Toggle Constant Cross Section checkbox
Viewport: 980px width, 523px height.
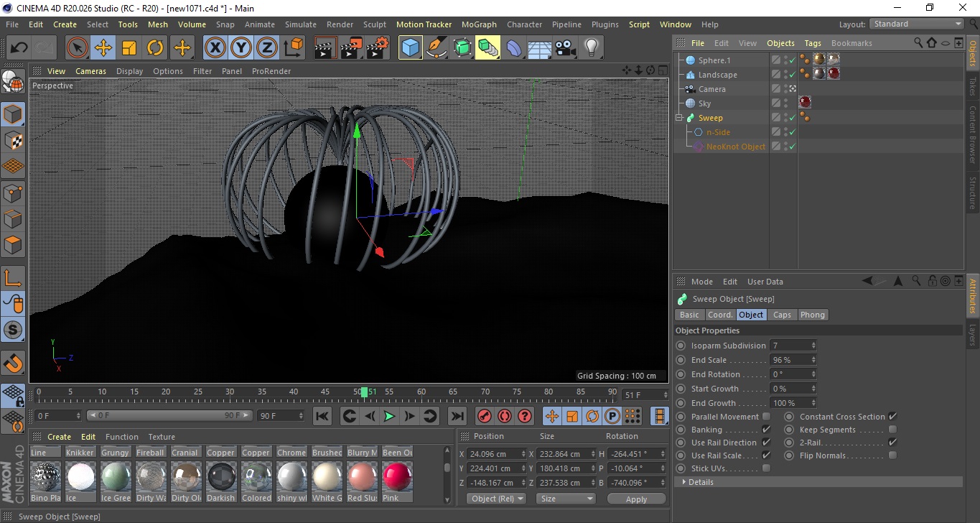tap(892, 417)
